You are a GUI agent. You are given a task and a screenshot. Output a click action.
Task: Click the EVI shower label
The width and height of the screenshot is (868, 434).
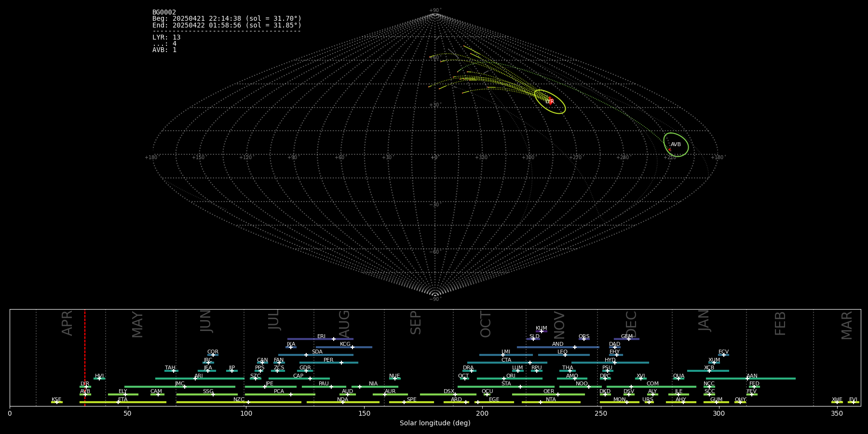point(853,400)
